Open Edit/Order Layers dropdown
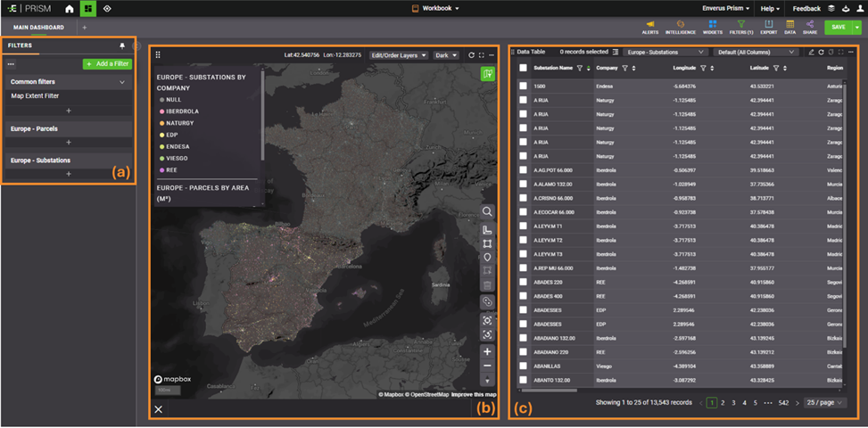This screenshot has height=428, width=868. click(399, 55)
